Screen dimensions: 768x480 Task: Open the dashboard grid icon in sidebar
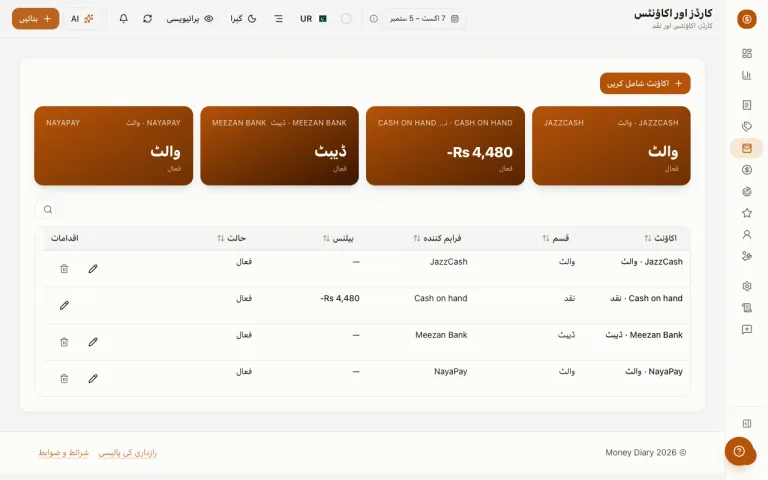tap(746, 53)
